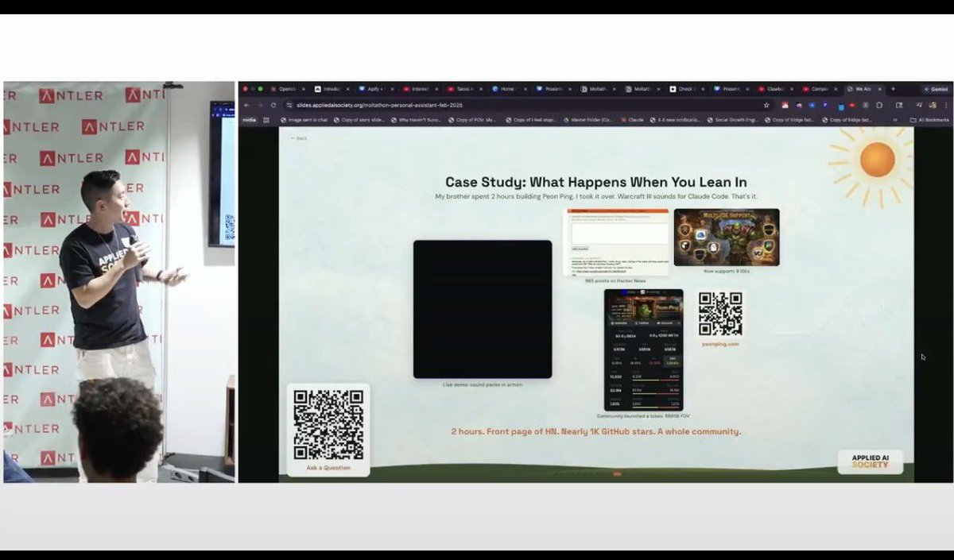Click the '2 hours. Front page of HN' tagline
The width and height of the screenshot is (954, 560).
(595, 431)
